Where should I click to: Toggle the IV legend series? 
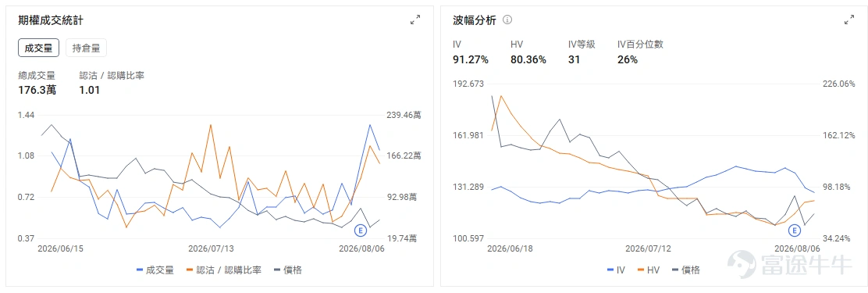pyautogui.click(x=616, y=270)
